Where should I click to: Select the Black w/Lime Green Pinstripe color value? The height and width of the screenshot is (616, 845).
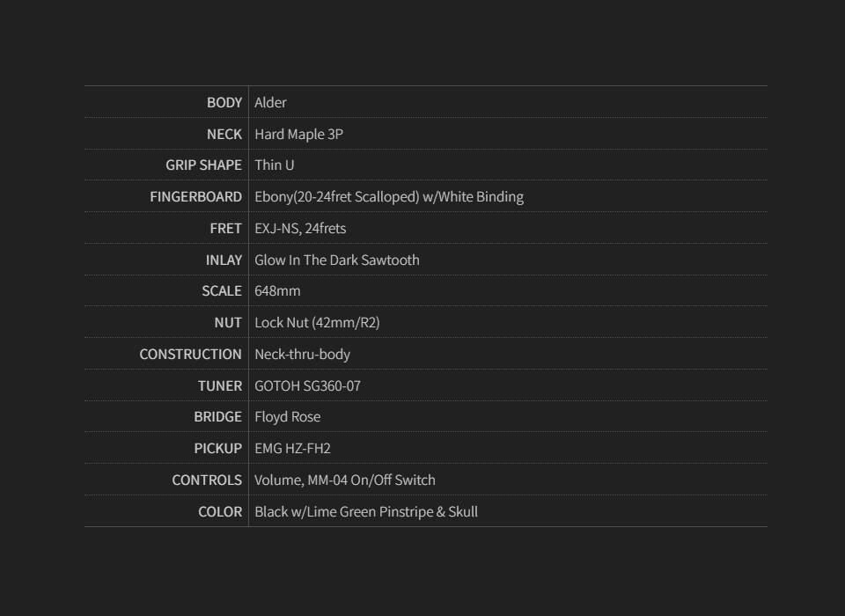(365, 511)
